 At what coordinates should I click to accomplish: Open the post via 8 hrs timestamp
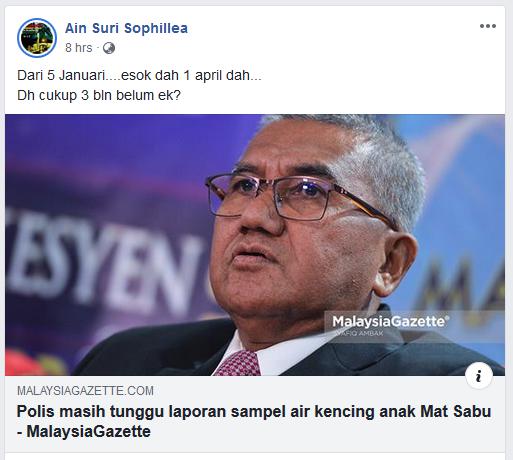point(79,48)
